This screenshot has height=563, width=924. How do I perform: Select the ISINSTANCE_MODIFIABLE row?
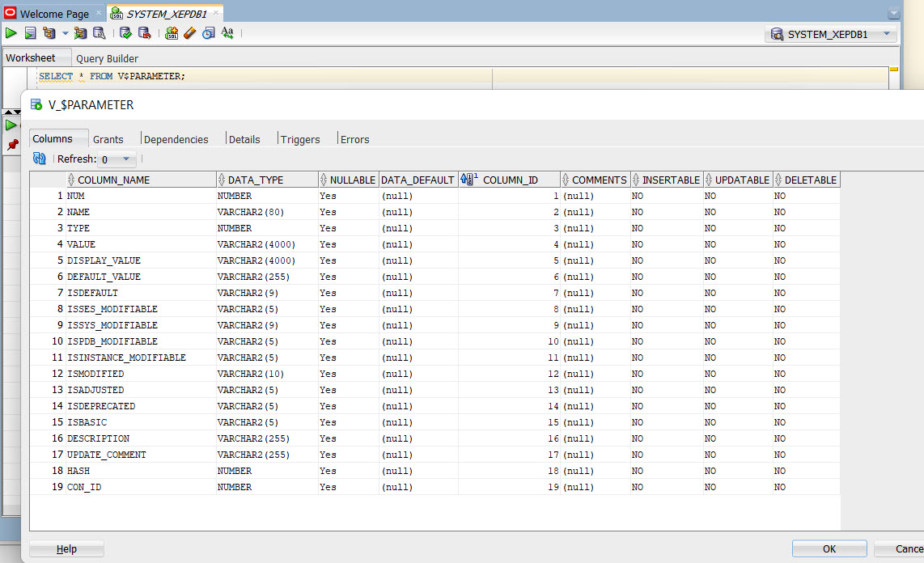pos(434,358)
